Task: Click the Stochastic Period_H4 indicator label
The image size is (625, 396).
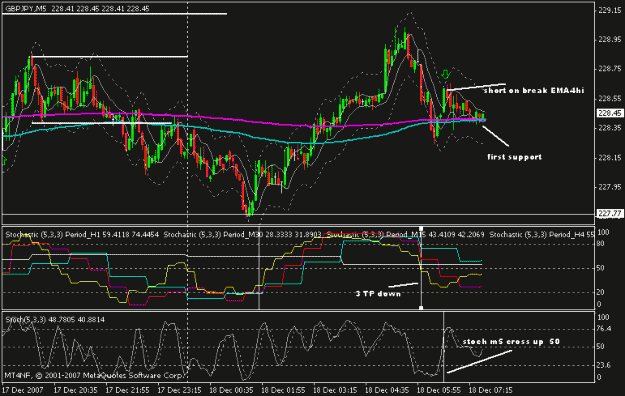Action: click(542, 235)
